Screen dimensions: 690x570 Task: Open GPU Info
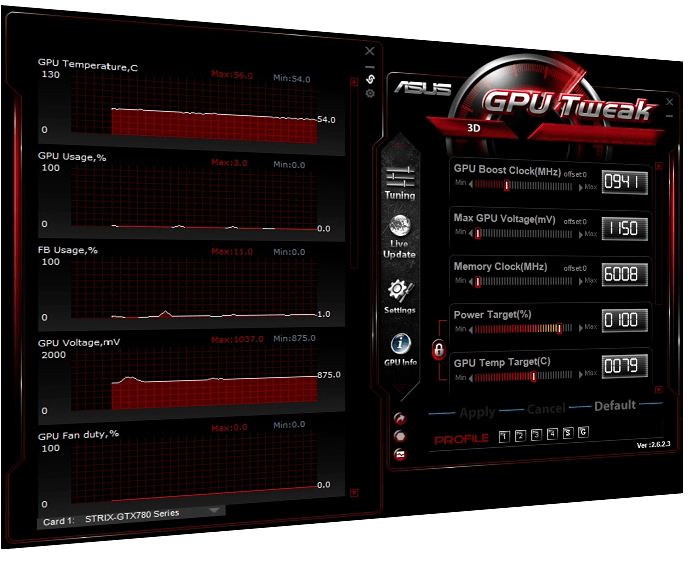coord(400,350)
